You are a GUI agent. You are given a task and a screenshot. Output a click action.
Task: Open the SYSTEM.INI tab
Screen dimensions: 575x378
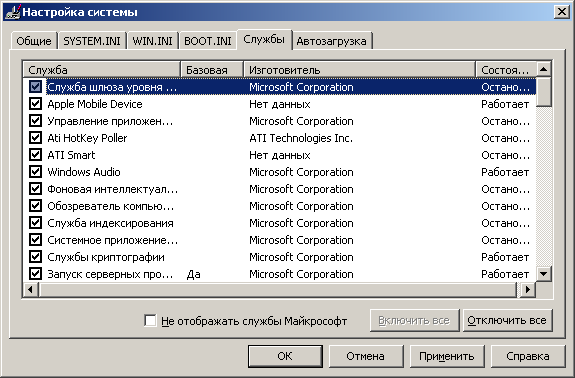(92, 41)
